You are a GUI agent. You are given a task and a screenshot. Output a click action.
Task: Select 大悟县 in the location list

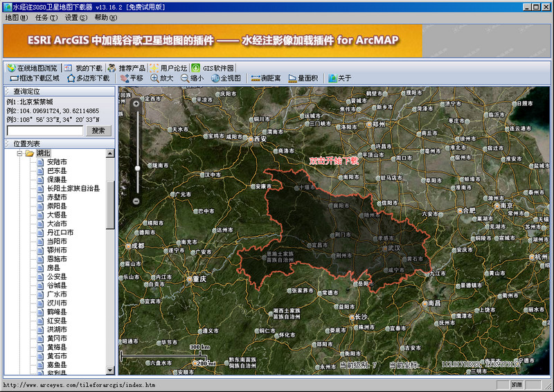coord(57,215)
